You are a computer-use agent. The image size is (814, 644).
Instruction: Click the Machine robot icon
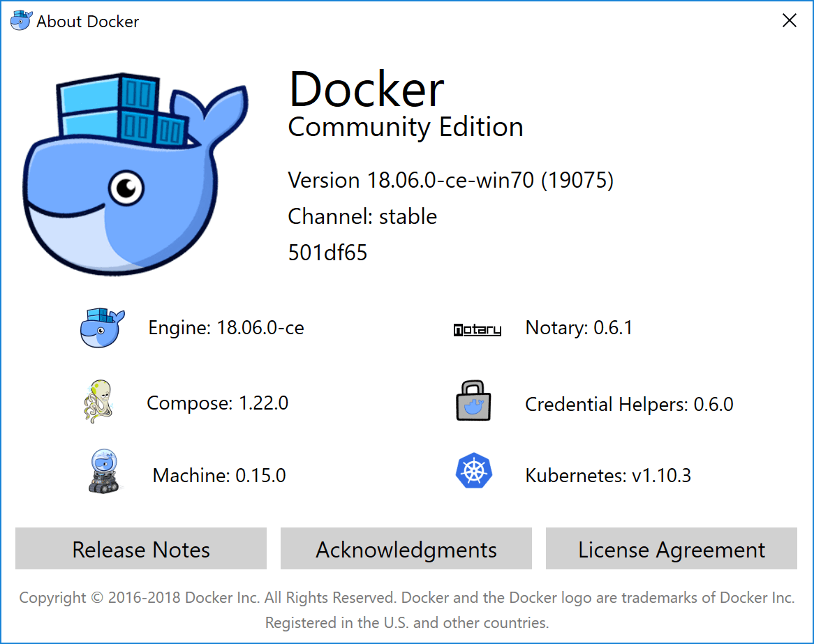click(x=105, y=471)
